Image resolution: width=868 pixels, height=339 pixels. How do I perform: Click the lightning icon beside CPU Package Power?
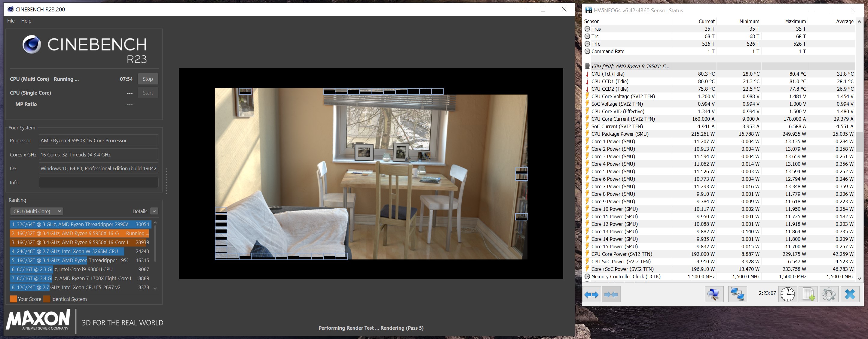[x=587, y=134]
